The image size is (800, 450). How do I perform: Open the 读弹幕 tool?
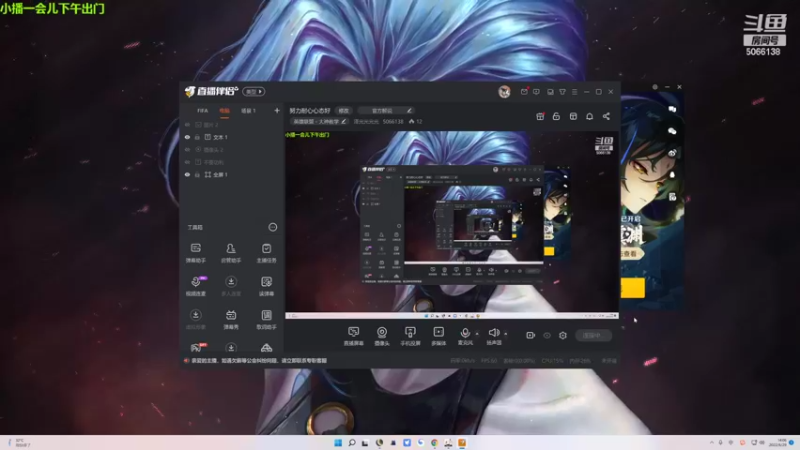coord(266,286)
